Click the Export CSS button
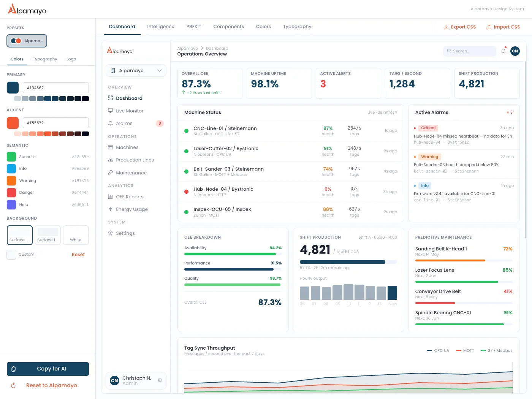The height and width of the screenshot is (399, 532). [460, 27]
